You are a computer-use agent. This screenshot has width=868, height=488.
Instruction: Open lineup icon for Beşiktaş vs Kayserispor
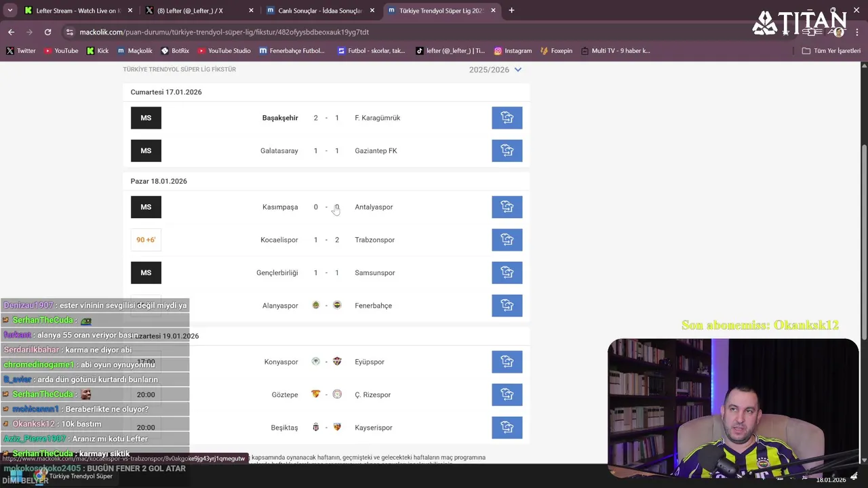pos(507,428)
